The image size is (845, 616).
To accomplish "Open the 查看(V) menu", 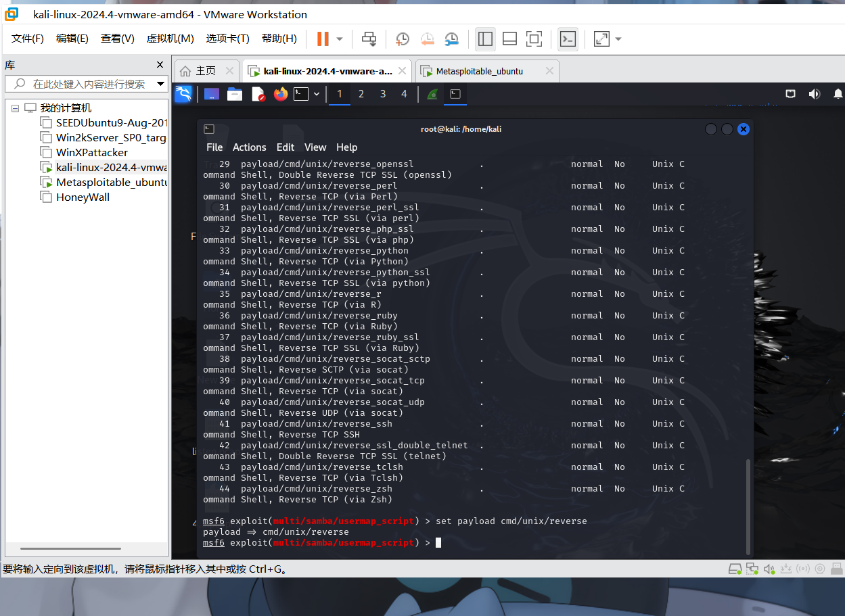I will 118,39.
